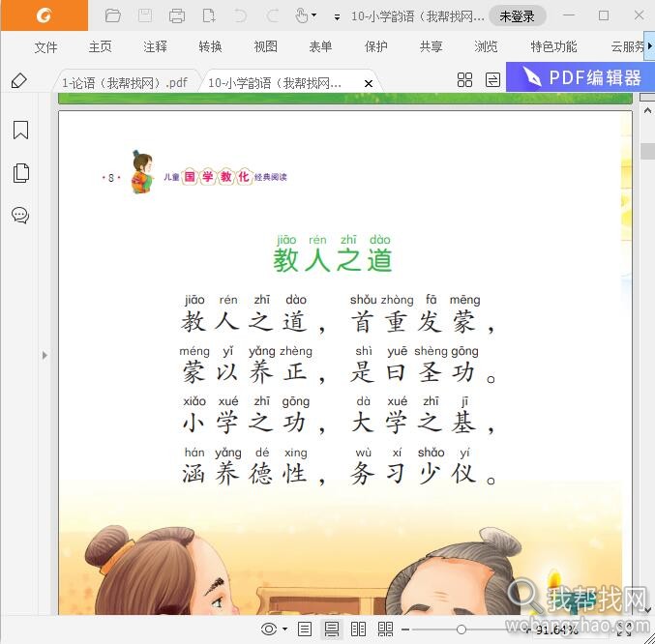This screenshot has height=644, width=655.
Task: Create a new PDF with the page-plus icon
Action: (208, 15)
